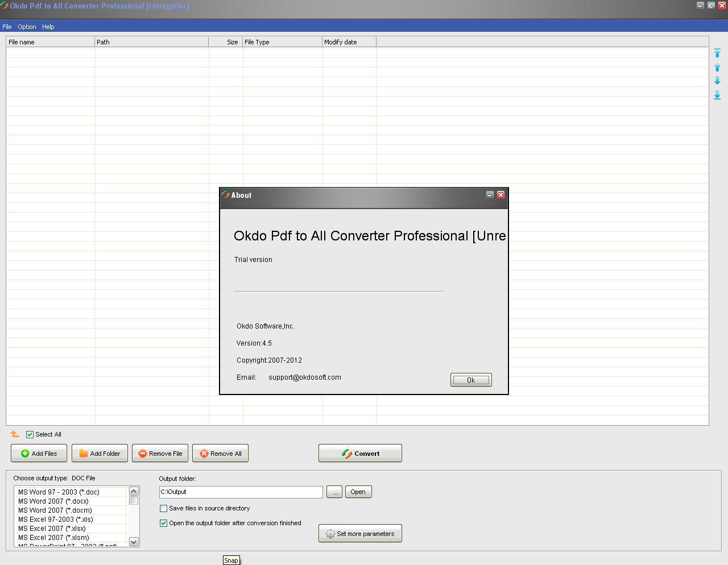The width and height of the screenshot is (728, 565).
Task: Toggle Open the output folder after conversion
Action: [164, 524]
